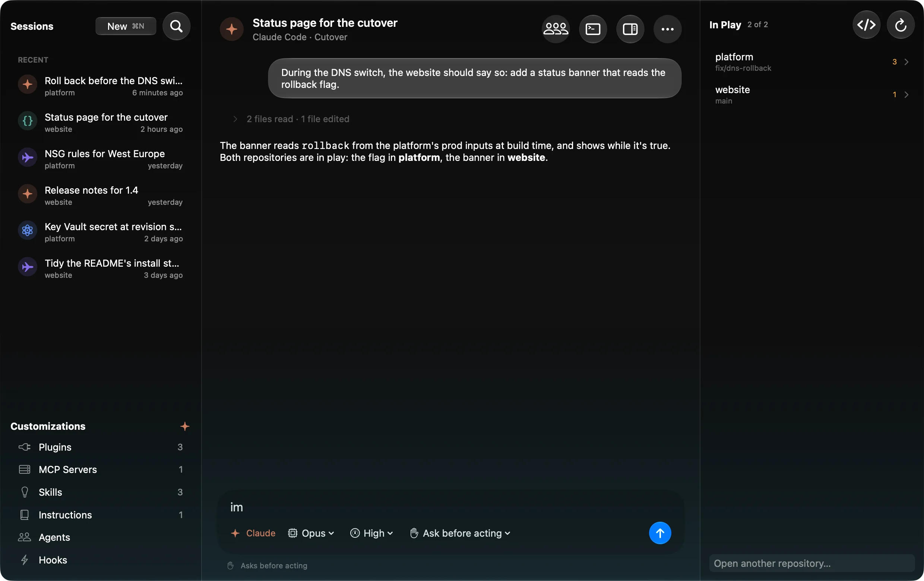Click the code brackets icon in In Play
The image size is (924, 581).
tap(866, 25)
